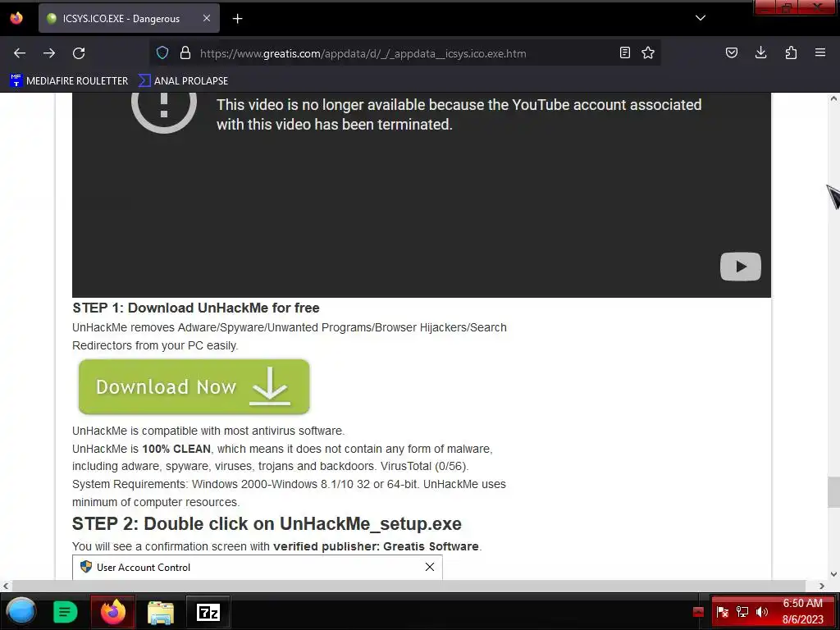Reload the current page

(79, 53)
